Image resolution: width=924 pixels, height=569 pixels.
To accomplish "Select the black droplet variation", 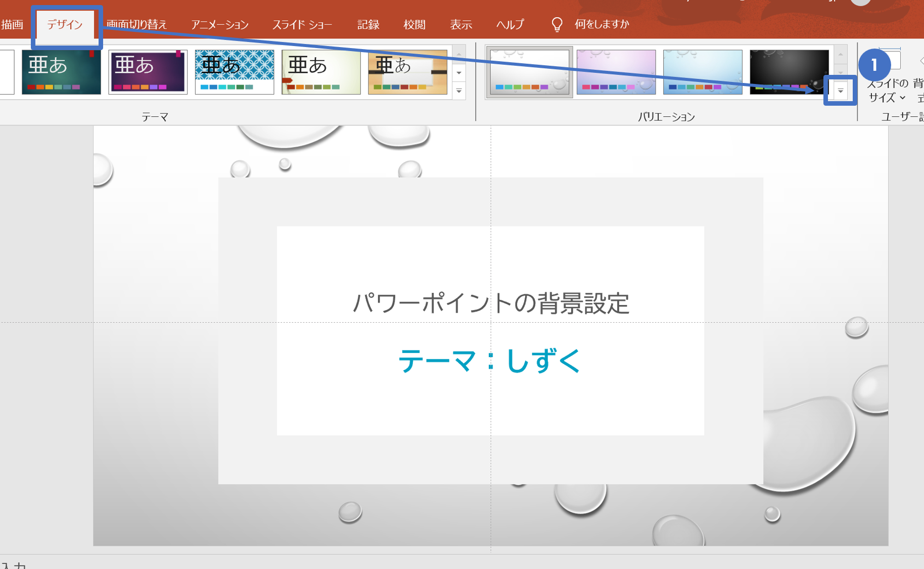I will click(789, 72).
